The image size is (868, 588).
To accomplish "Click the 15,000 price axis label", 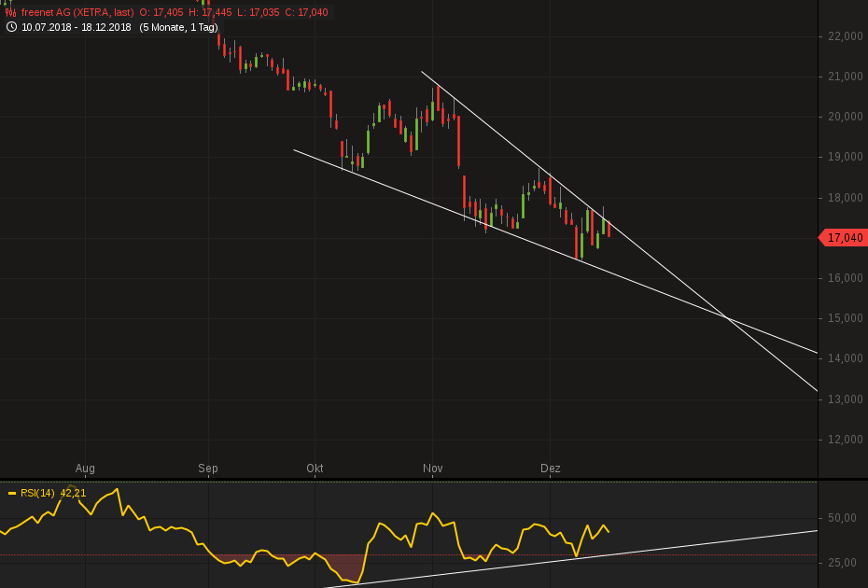I will click(x=846, y=318).
